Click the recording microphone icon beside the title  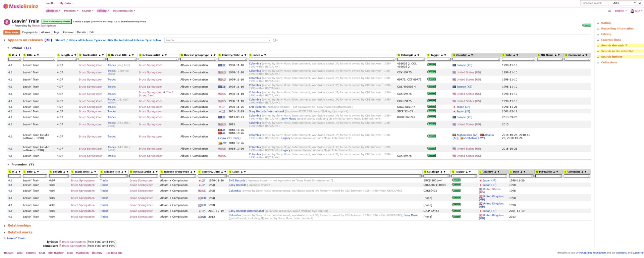(7, 22)
